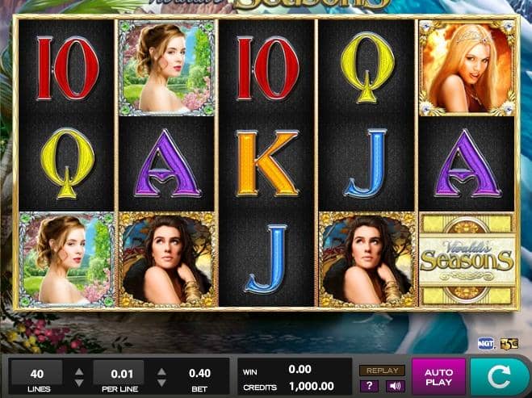532x398 pixels.
Task: Click the IGT logo icon
Action: (486, 343)
